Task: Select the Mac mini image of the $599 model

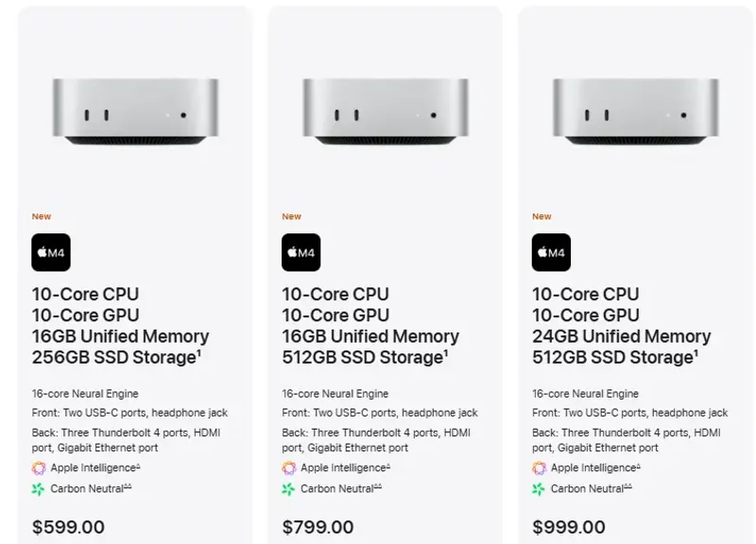Action: 135,111
